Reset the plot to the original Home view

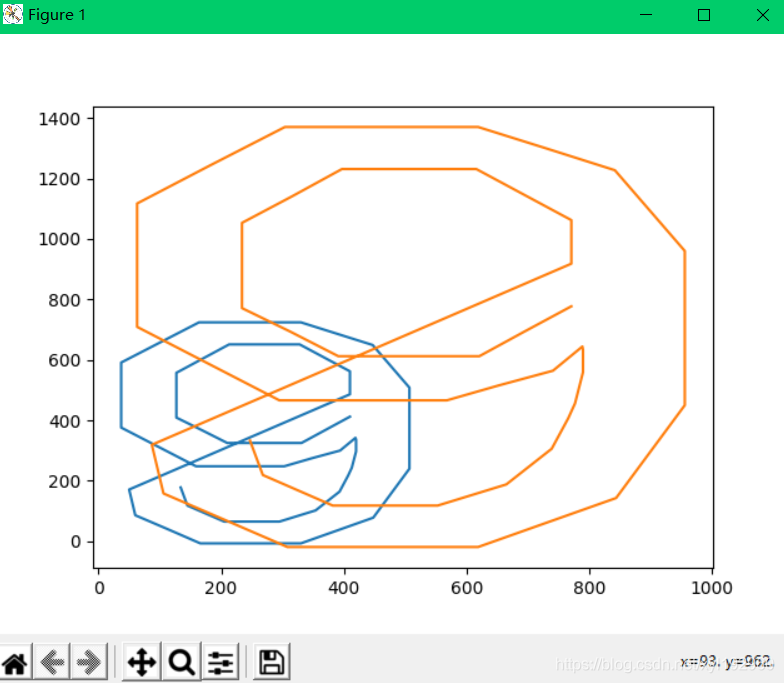point(15,663)
